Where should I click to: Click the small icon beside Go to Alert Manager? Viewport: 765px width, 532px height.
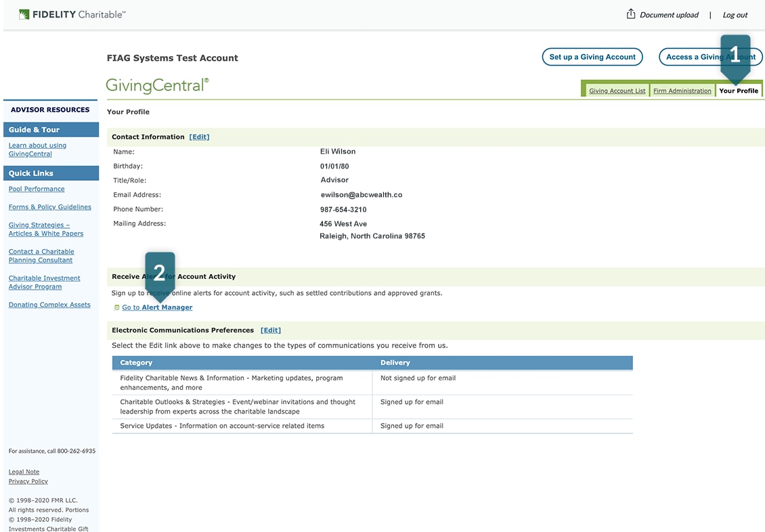coord(116,308)
